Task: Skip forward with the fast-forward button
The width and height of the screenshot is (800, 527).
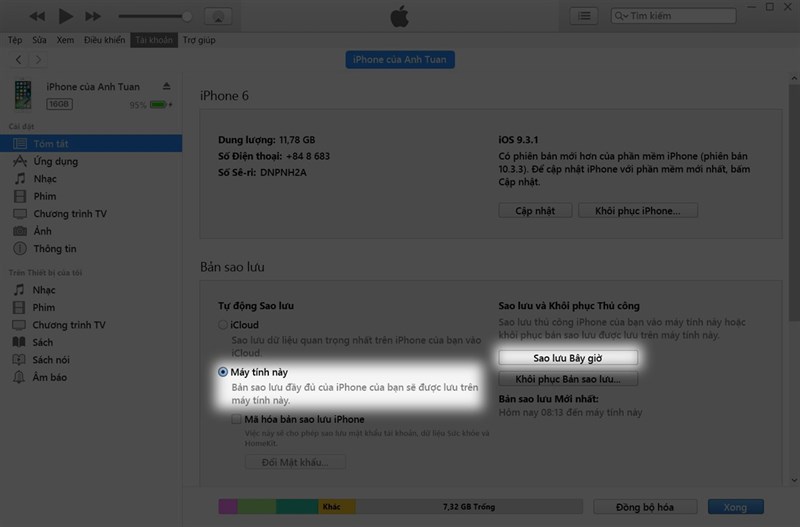Action: (x=92, y=16)
